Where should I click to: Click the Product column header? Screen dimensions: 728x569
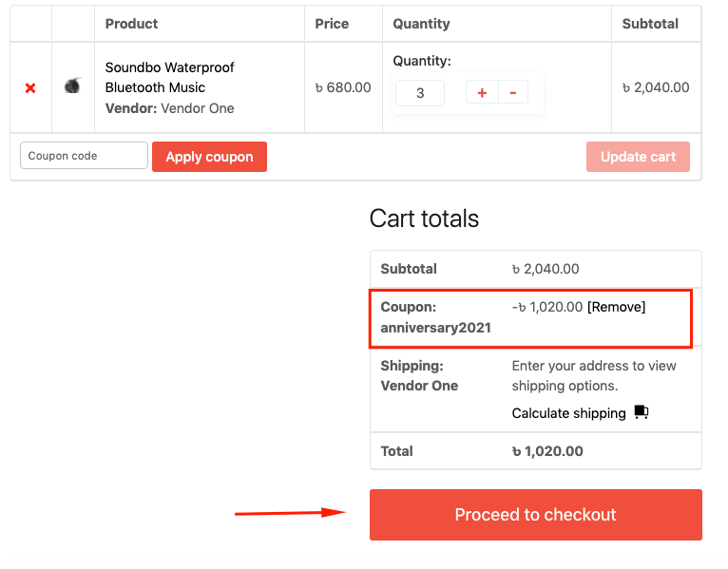131,24
